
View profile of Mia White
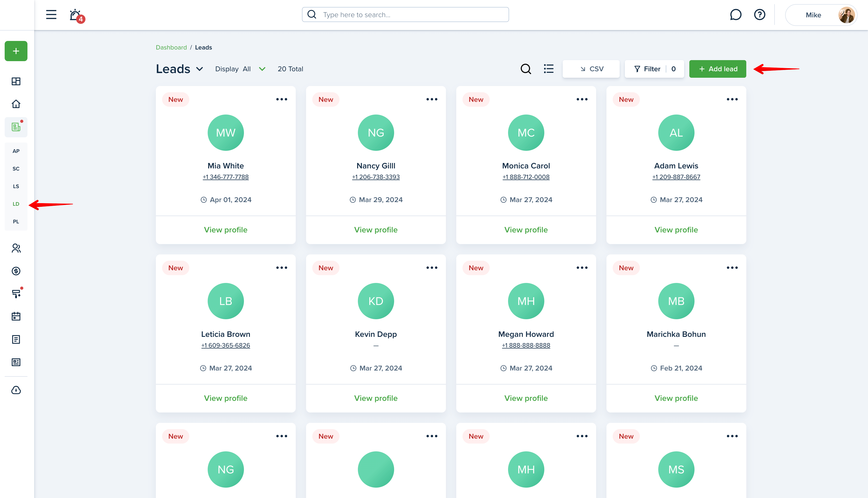(x=226, y=230)
